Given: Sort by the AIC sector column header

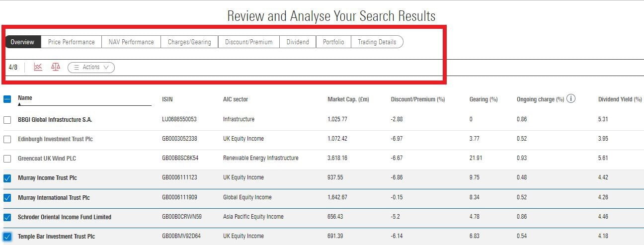Looking at the screenshot, I should click(x=236, y=99).
